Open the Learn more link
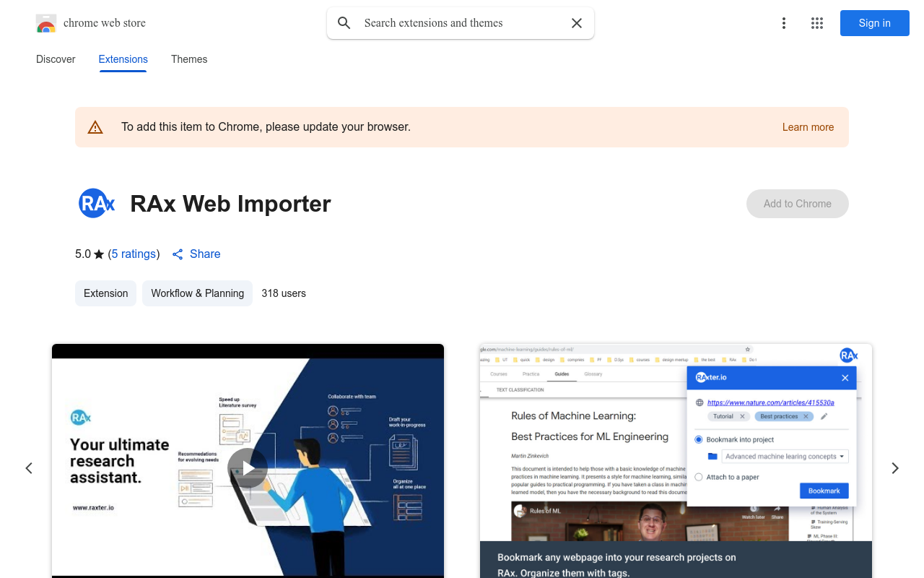This screenshot has width=924, height=578. point(808,127)
